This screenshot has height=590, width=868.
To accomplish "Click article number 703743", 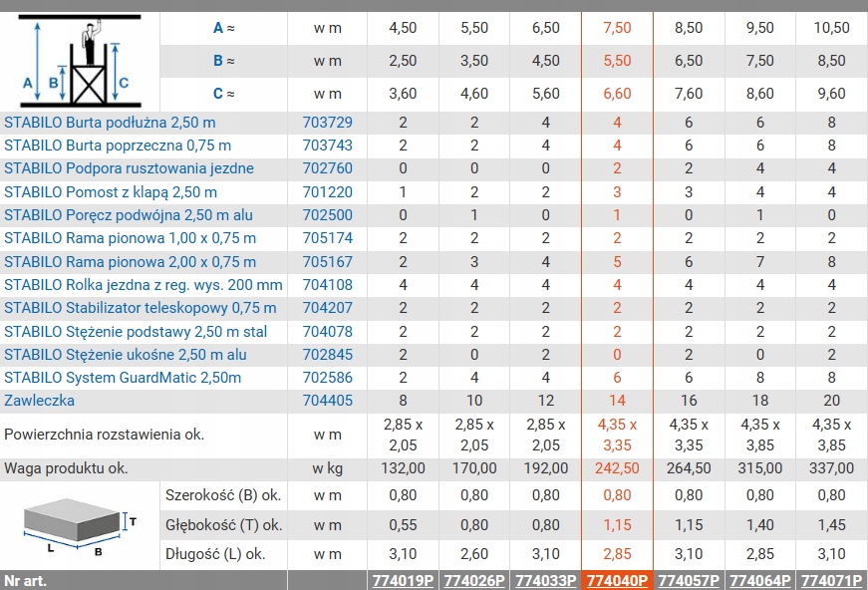I will 327,146.
